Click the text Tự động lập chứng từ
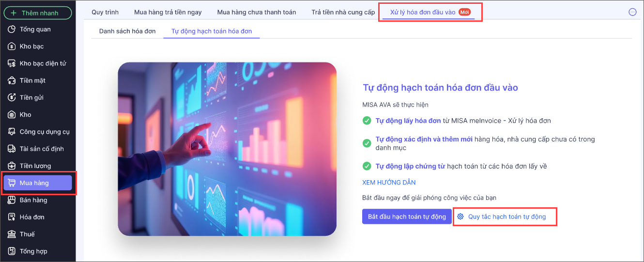 coord(410,166)
